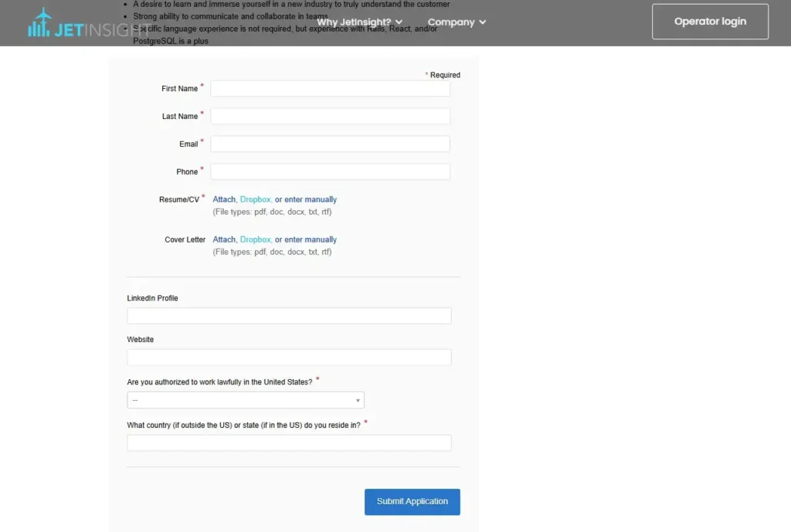This screenshot has width=791, height=532.
Task: Open the Company menu
Action: (x=457, y=22)
